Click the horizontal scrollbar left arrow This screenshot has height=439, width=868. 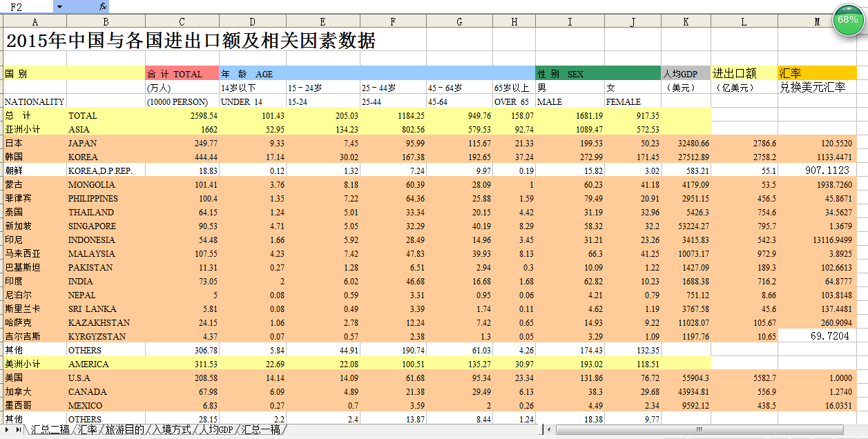point(549,429)
